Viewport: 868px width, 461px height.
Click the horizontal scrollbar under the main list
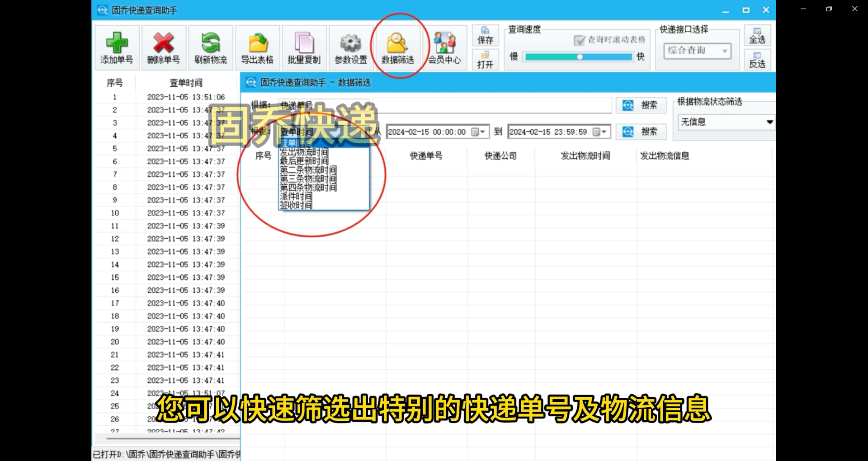tap(173, 438)
